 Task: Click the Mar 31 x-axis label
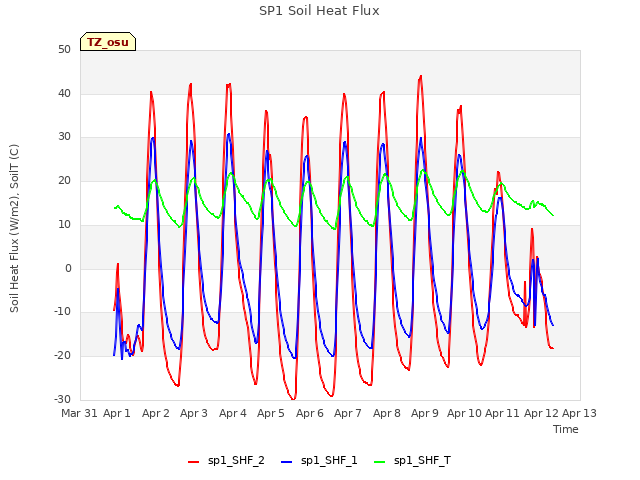(x=79, y=413)
